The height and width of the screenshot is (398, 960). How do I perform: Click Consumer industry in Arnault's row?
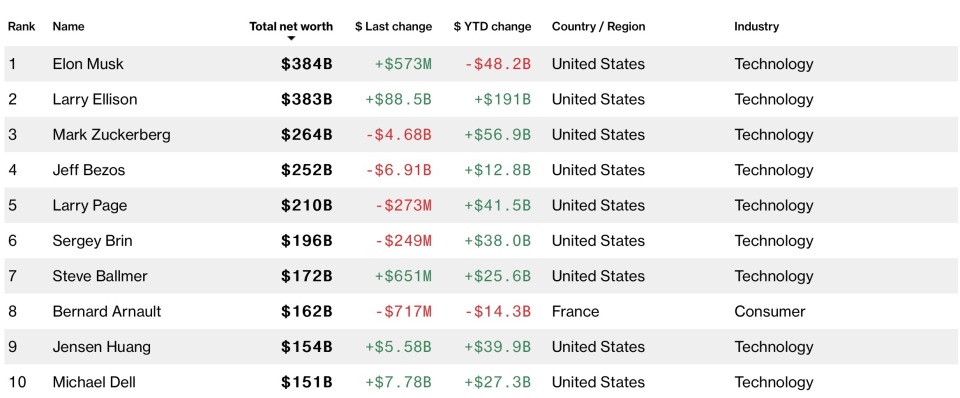click(x=770, y=311)
